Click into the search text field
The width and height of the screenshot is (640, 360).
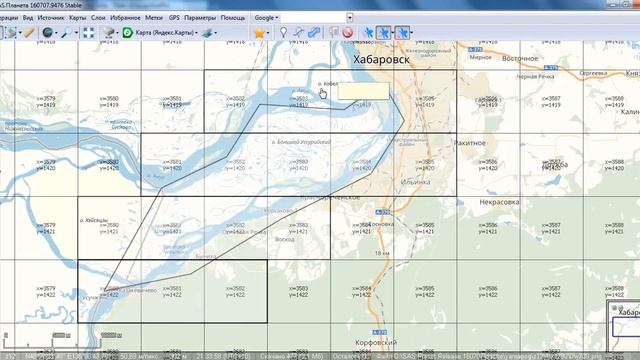(313, 18)
